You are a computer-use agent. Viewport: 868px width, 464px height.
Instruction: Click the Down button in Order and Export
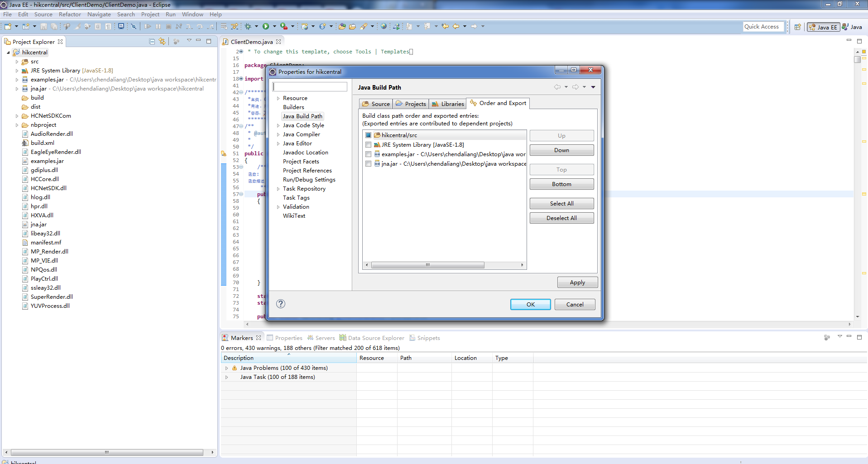[561, 150]
